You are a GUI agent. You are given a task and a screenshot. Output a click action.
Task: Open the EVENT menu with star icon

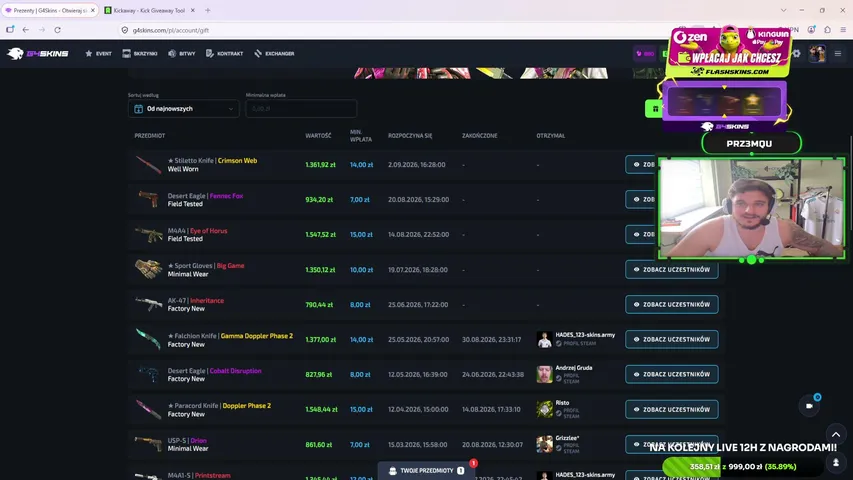coord(98,53)
